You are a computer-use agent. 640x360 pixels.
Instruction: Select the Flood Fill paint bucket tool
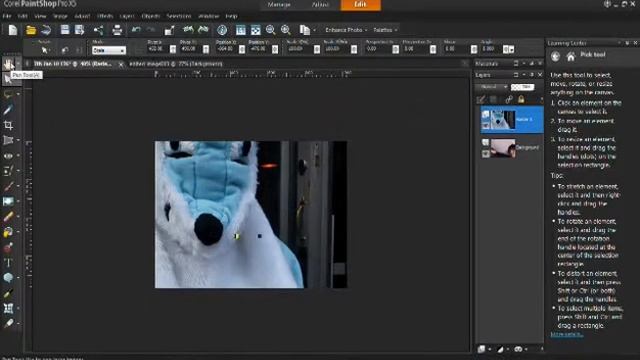(x=8, y=232)
